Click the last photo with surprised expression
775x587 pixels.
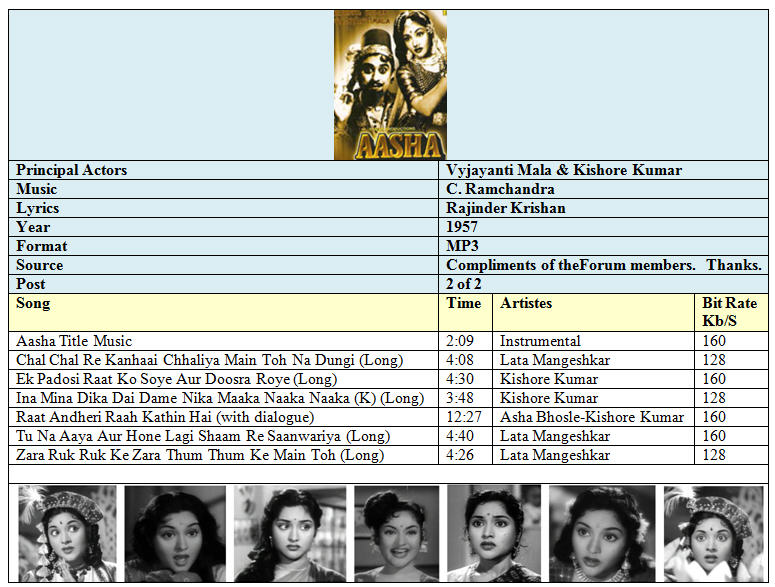point(713,533)
